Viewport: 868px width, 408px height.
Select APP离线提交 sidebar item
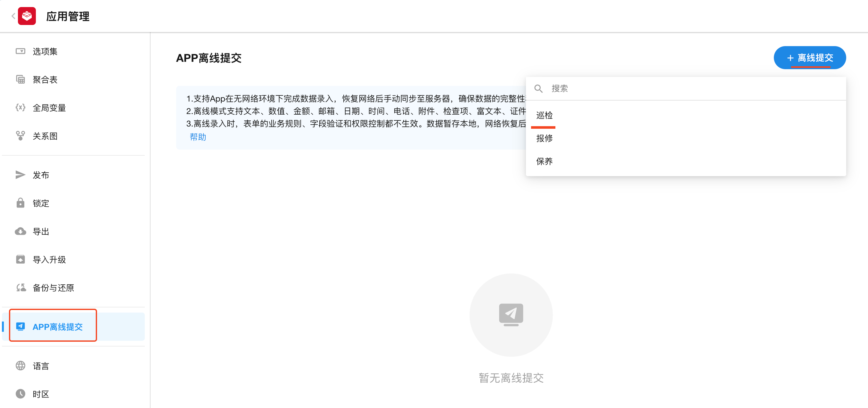(x=57, y=326)
